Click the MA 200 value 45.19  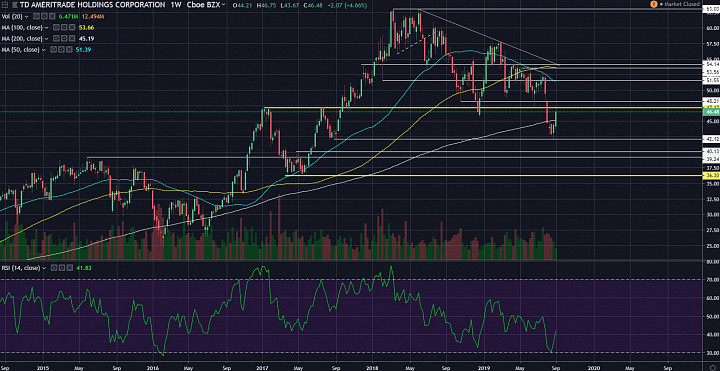pyautogui.click(x=86, y=39)
